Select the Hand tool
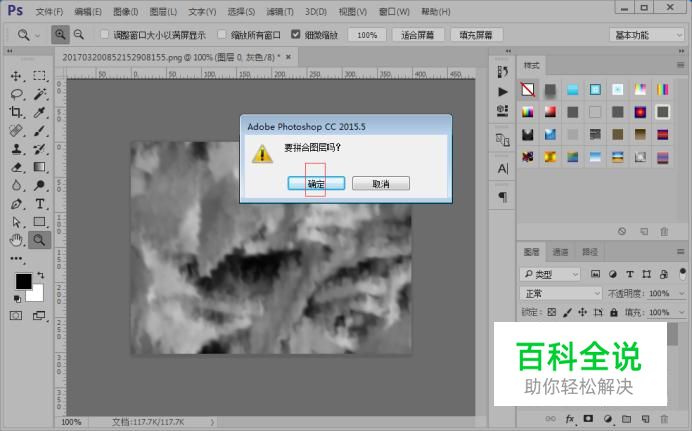This screenshot has height=431, width=692. pos(16,240)
